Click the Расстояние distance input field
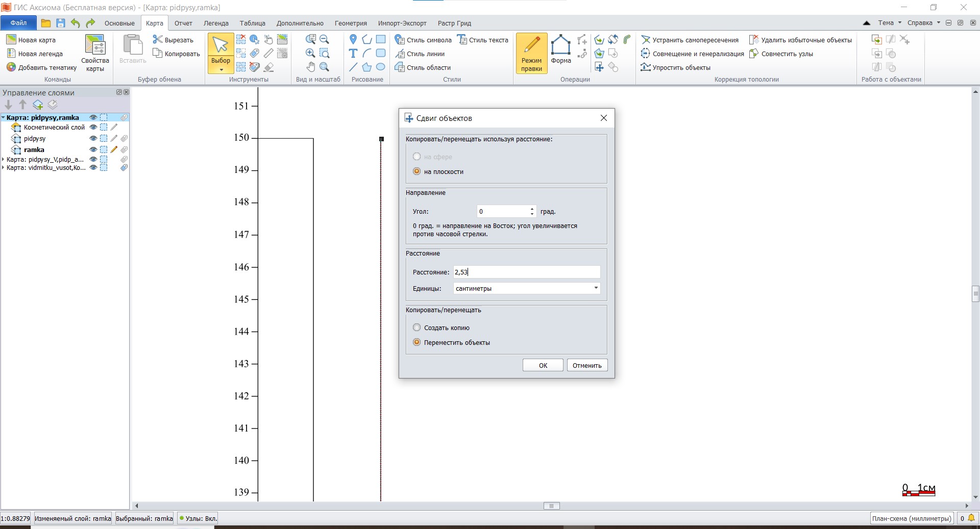Screen dimensions: 980x529 527,272
